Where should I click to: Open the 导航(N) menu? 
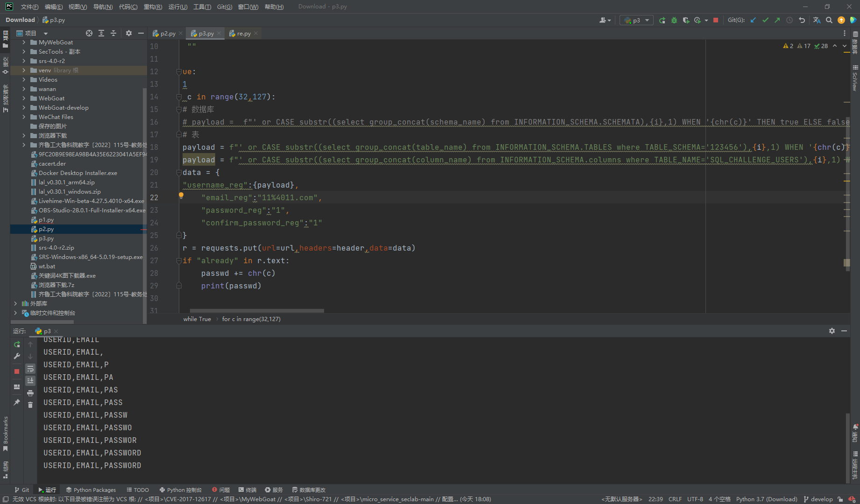click(103, 7)
